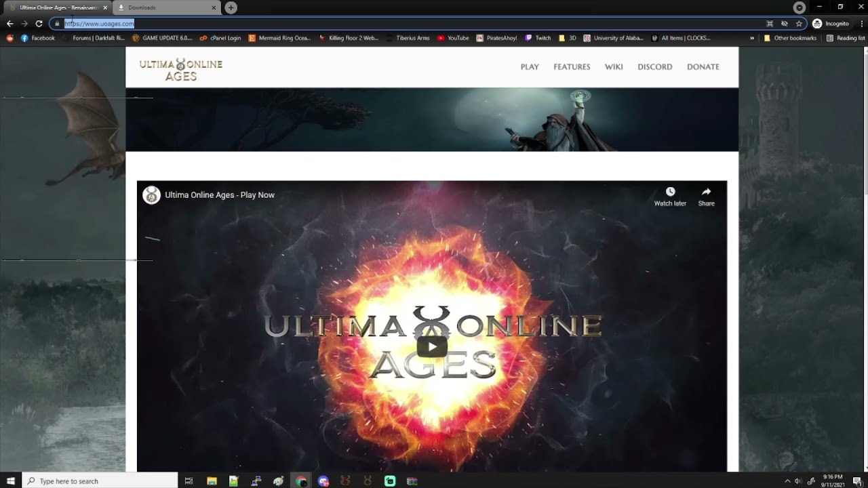
Task: Close the Ultima Online Ages tab
Action: (x=105, y=7)
